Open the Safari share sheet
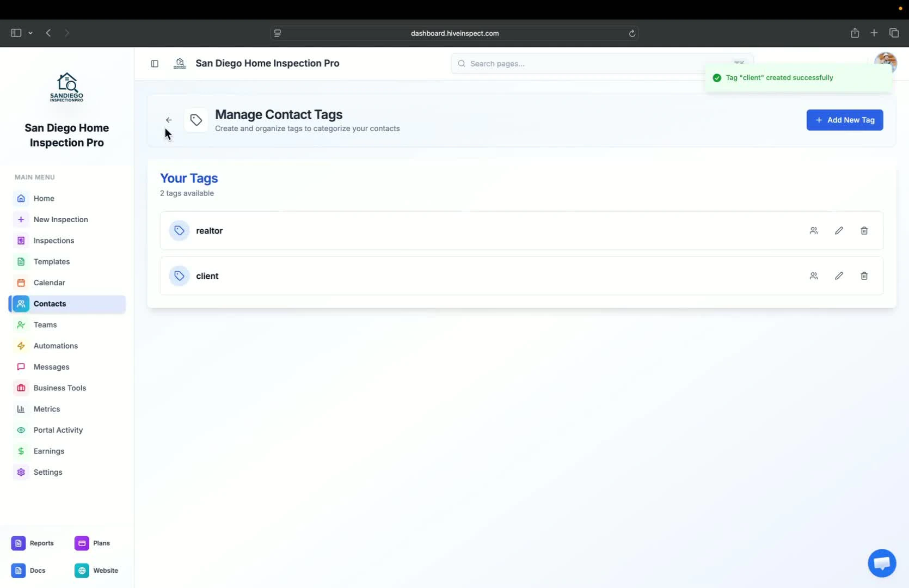909x588 pixels. (855, 33)
